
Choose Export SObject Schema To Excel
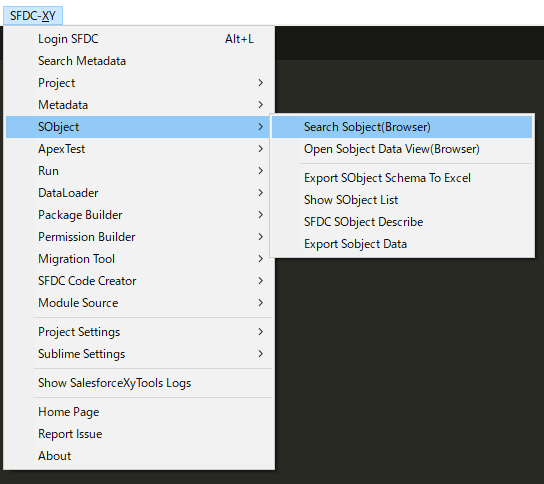click(402, 178)
